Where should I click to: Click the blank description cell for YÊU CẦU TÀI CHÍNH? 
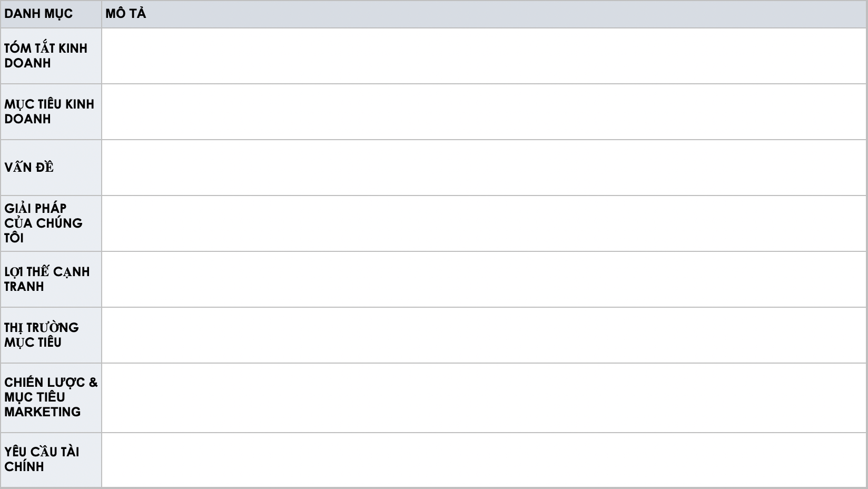pos(484,459)
